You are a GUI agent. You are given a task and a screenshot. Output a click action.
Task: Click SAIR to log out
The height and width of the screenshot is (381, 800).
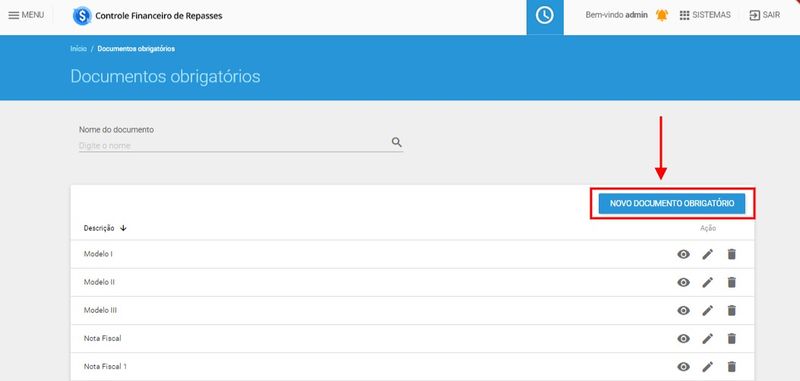764,15
